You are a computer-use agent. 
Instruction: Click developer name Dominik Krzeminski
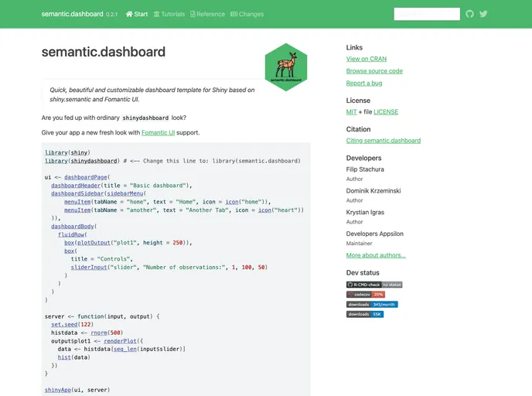(x=373, y=191)
